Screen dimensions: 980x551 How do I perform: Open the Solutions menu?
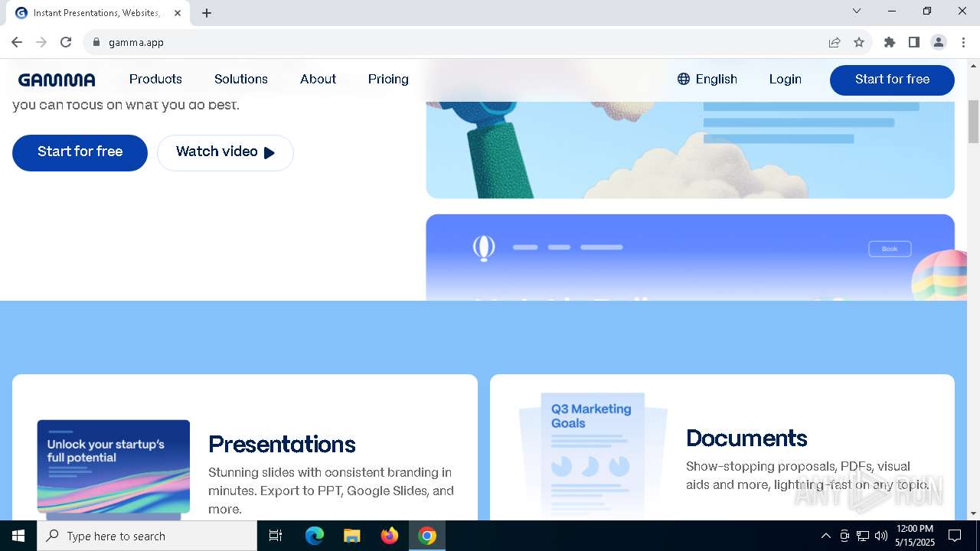pos(241,79)
